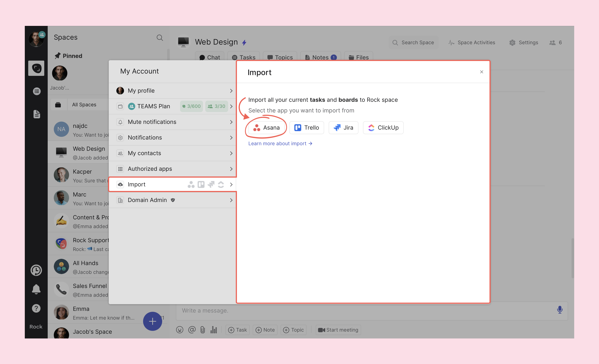The image size is (599, 364).
Task: Open the help question mark icon
Action: [x=36, y=308]
